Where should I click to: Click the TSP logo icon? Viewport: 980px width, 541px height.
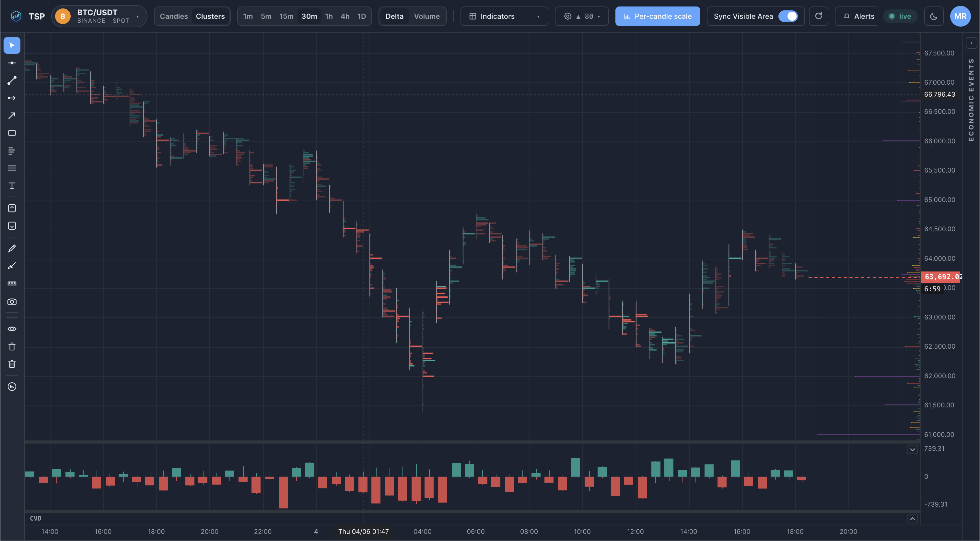16,16
